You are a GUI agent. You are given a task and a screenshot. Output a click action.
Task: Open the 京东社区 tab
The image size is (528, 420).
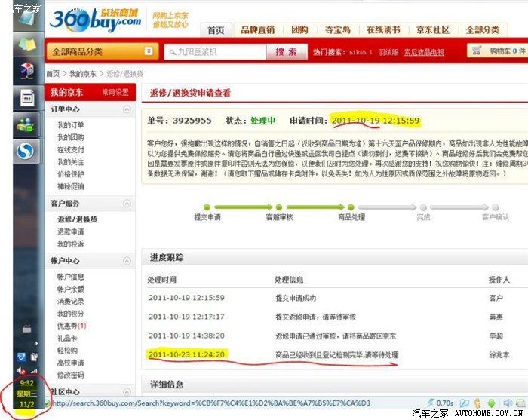coord(433,30)
